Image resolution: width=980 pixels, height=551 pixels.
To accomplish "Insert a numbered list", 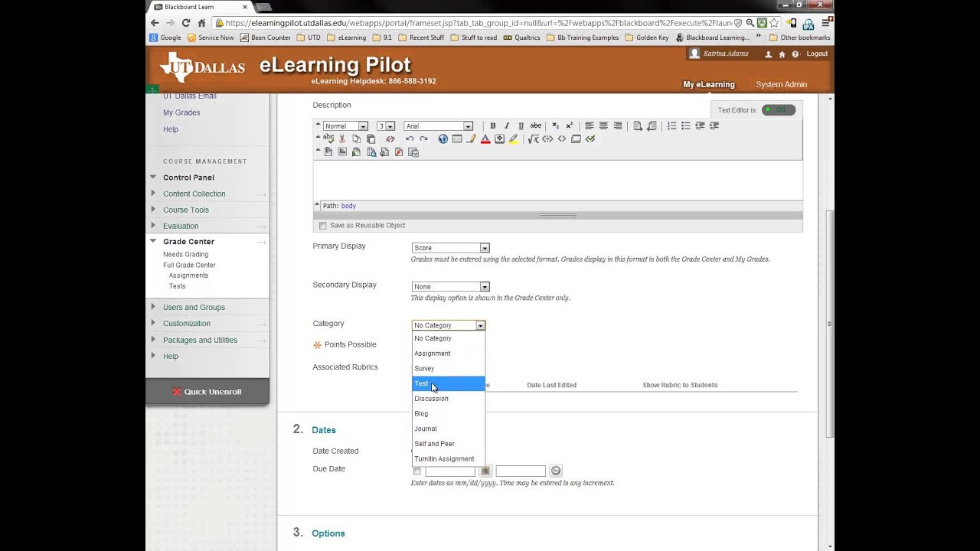I will 671,126.
